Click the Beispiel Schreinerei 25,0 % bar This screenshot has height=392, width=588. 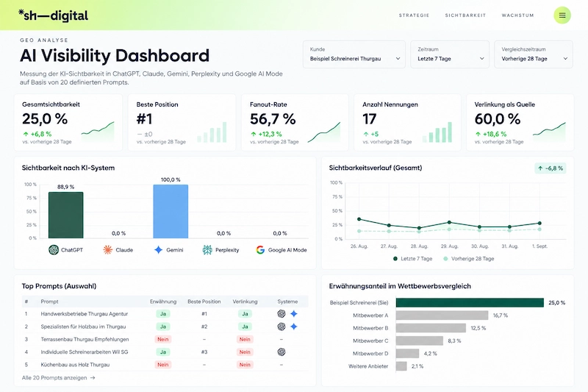(x=470, y=303)
